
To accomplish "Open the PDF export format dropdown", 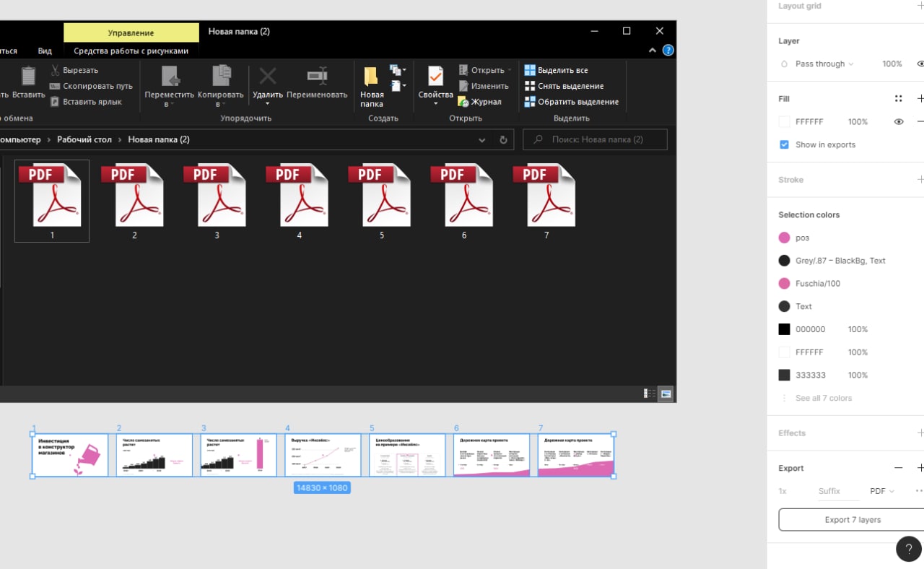I will coord(881,491).
